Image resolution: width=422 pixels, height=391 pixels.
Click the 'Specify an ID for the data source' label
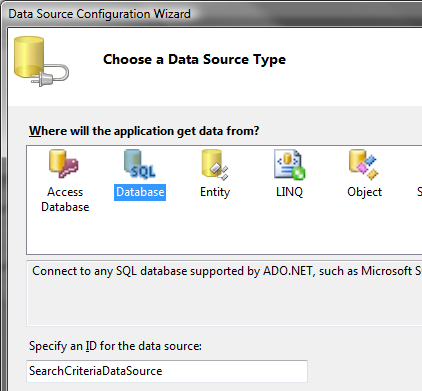(x=115, y=346)
